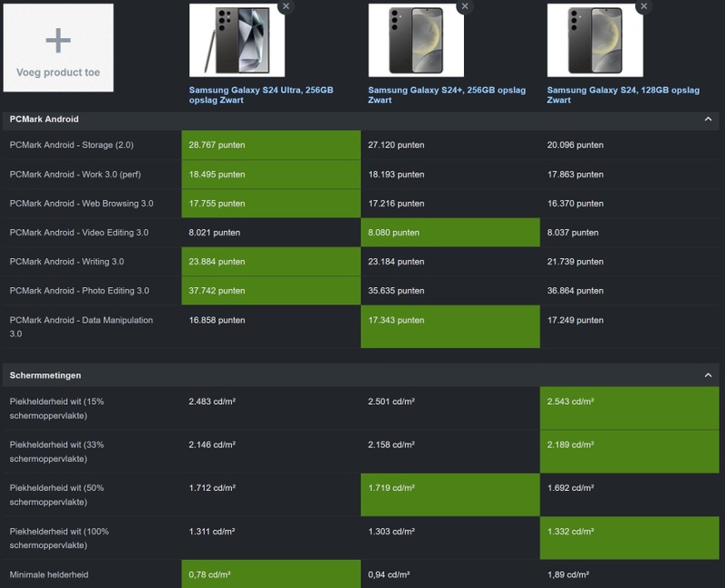Image resolution: width=725 pixels, height=588 pixels.
Task: Click the '1,89 cd/m²' value
Action: [x=568, y=574]
